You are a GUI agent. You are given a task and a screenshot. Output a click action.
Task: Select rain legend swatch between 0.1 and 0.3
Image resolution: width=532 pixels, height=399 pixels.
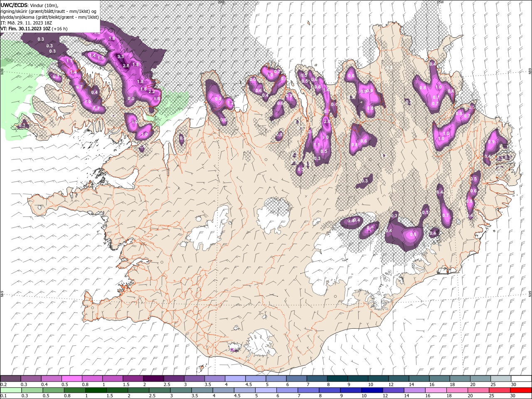click(11, 390)
